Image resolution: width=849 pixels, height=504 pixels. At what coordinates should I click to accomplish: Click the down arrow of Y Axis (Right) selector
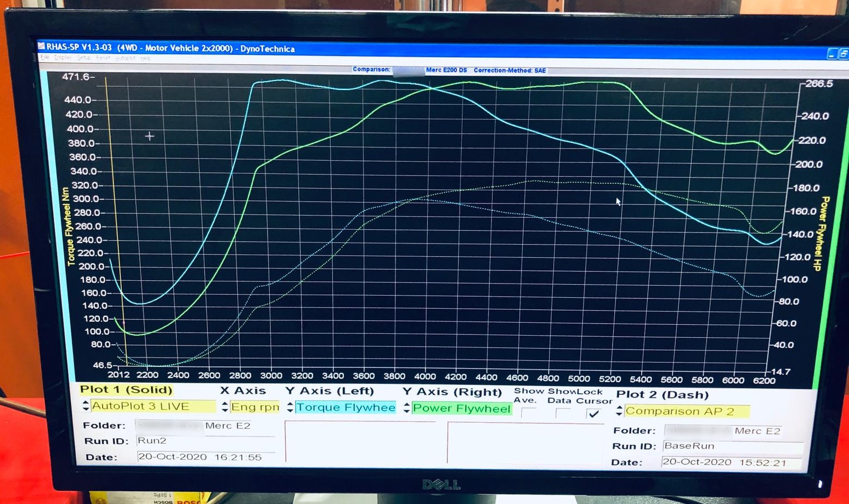click(406, 411)
